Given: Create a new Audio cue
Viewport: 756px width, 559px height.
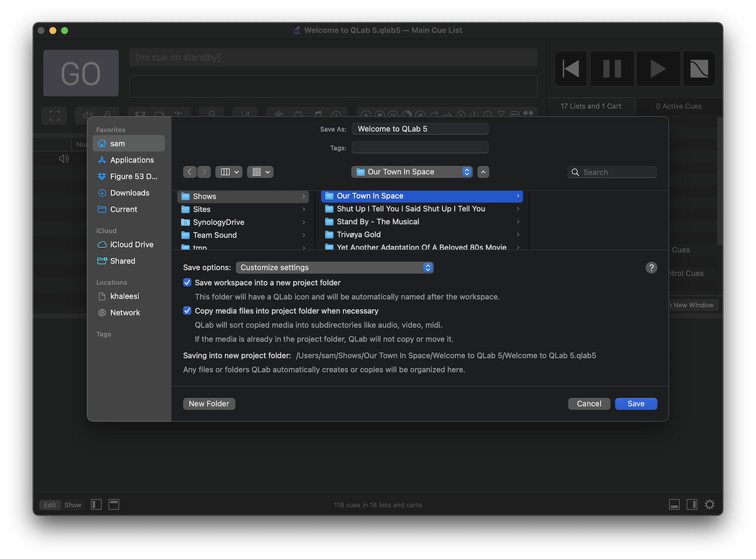Looking at the screenshot, I should point(87,115).
